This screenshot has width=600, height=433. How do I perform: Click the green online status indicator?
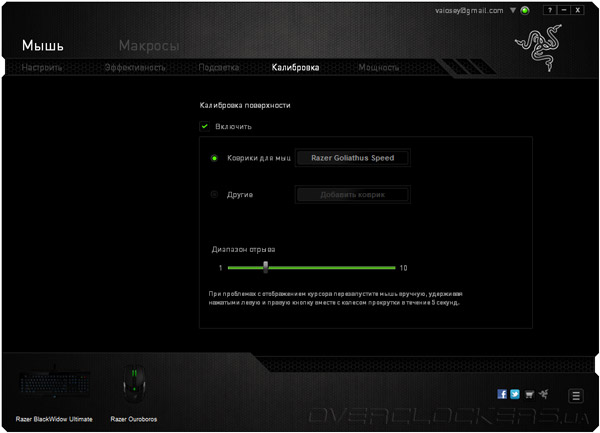tap(525, 10)
